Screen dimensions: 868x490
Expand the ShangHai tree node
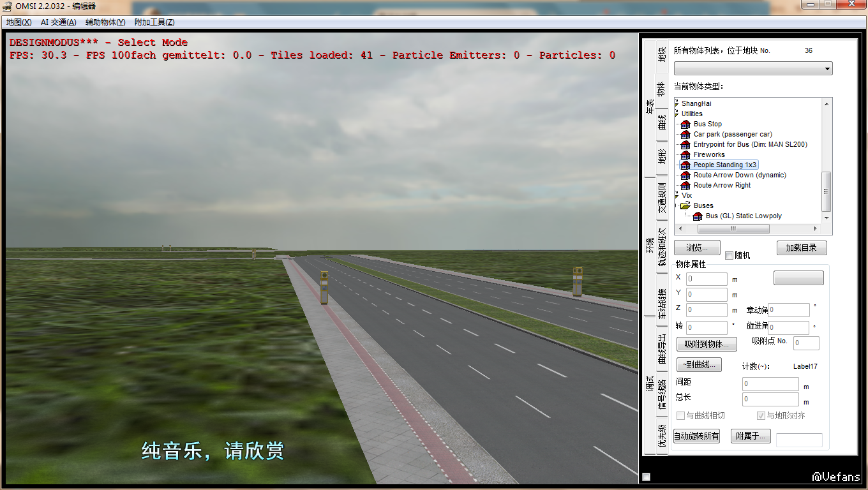click(677, 103)
